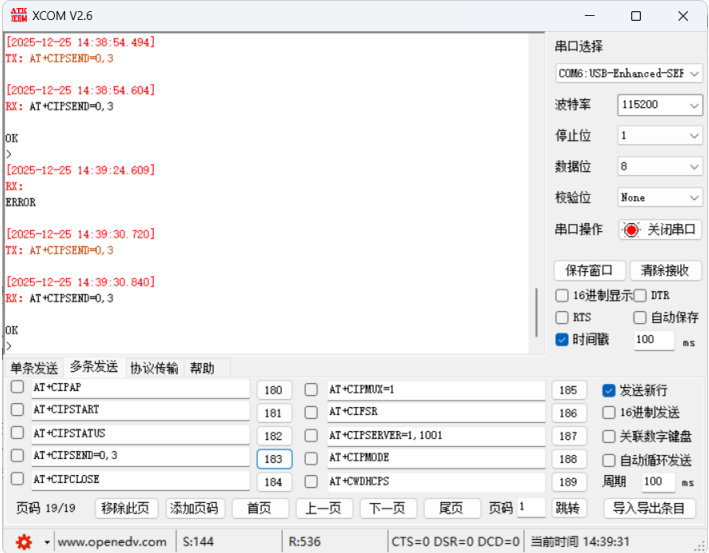Image resolution: width=709 pixels, height=553 pixels.
Task: Click the 清除接收 clear receive button
Action: point(665,270)
